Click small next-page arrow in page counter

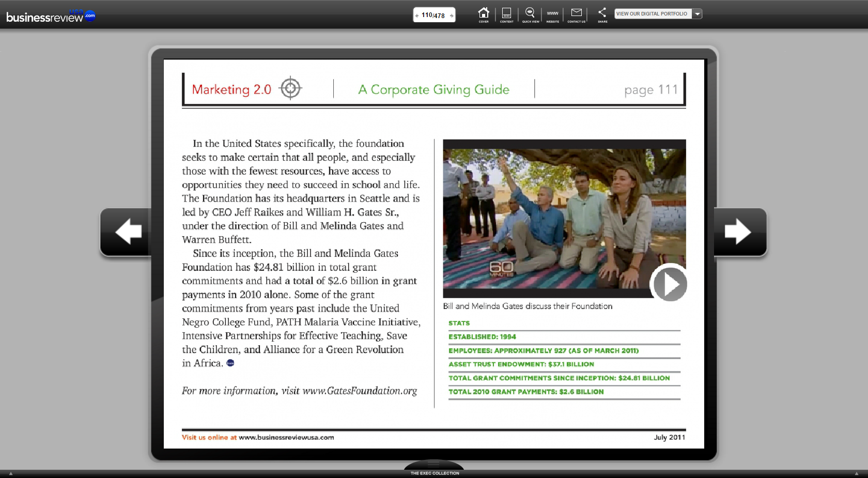tap(452, 16)
